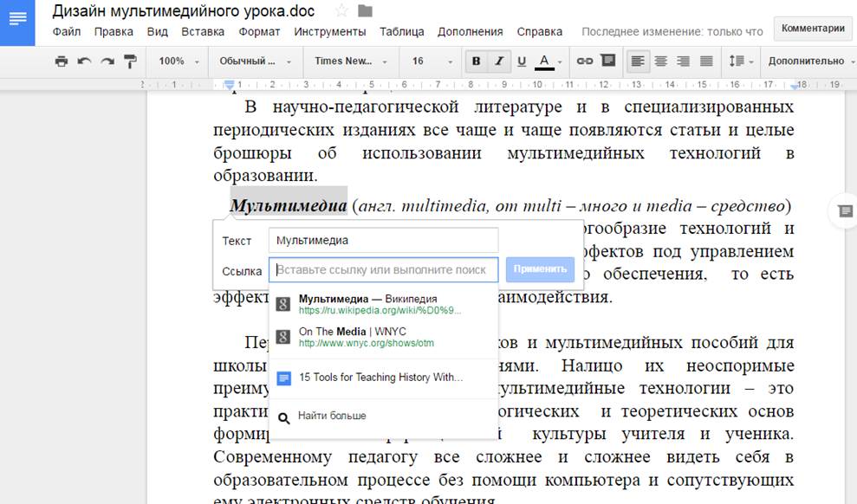
Task: Toggle bold formatting
Action: (x=476, y=61)
